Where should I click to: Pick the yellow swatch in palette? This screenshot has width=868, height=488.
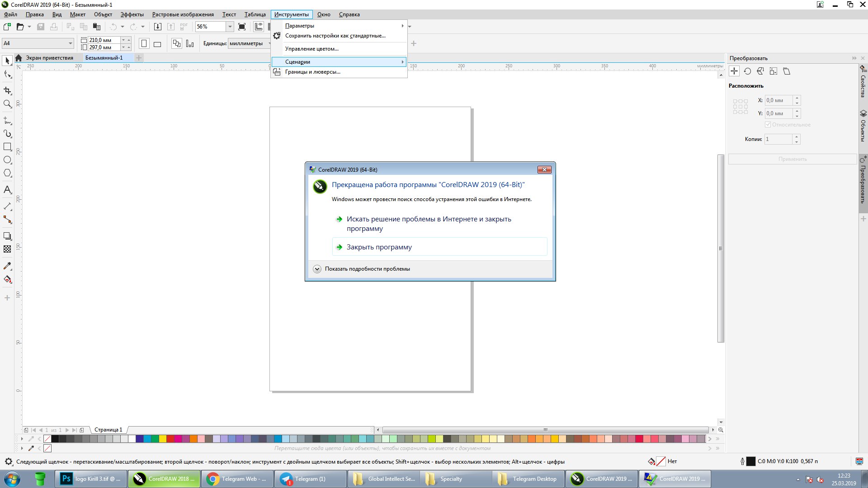pyautogui.click(x=163, y=439)
